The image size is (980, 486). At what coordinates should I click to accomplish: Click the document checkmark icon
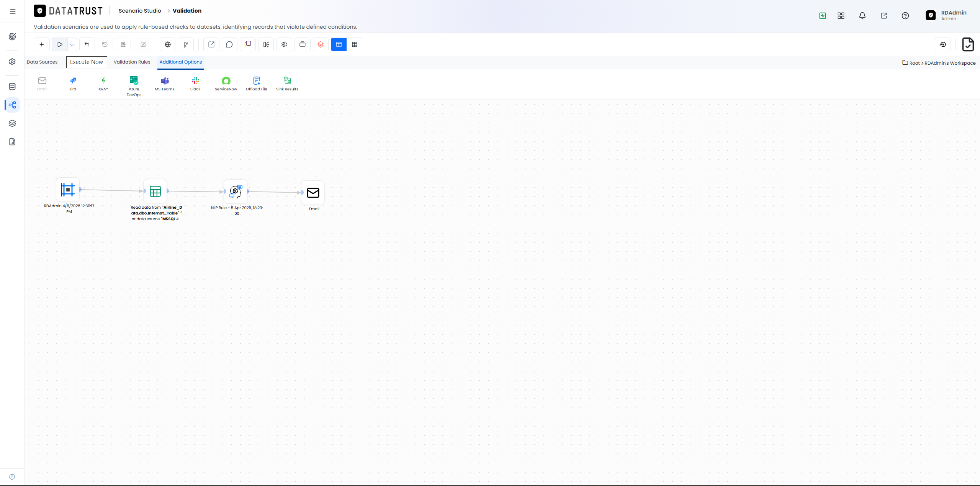tap(968, 44)
